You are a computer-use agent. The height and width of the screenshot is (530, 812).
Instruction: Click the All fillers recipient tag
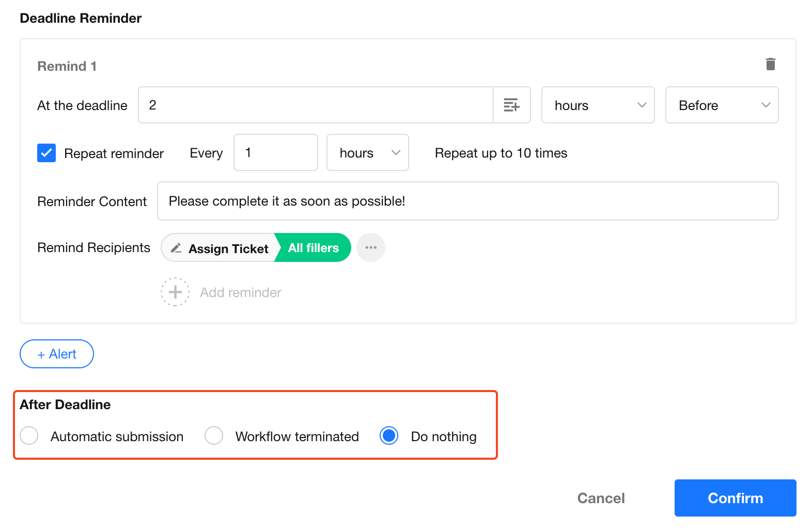[x=313, y=248]
